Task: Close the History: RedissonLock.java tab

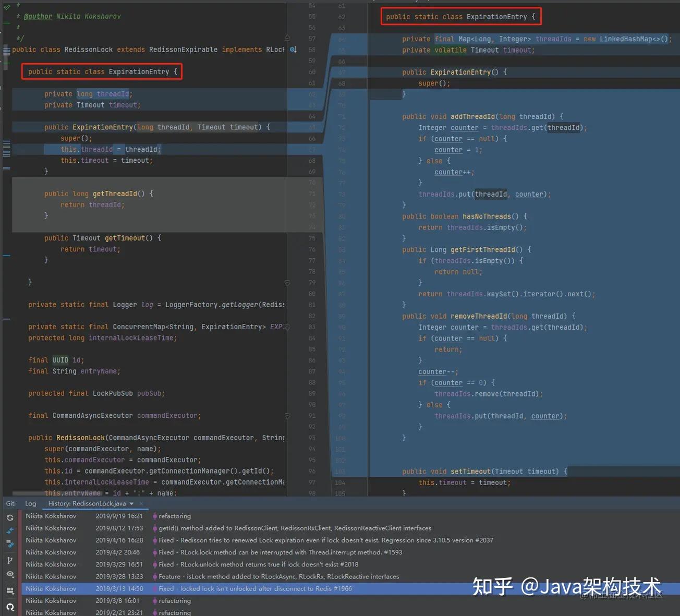Action: tap(140, 503)
